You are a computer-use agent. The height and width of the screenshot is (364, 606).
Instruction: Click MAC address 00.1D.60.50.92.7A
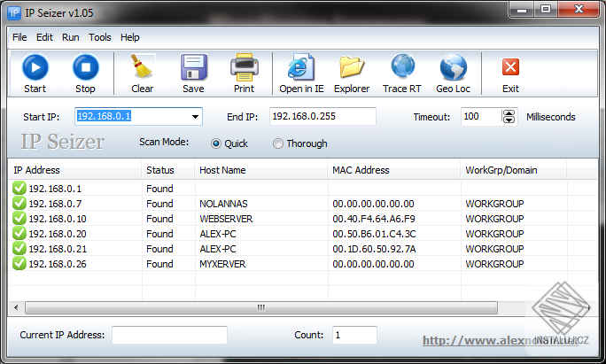(x=374, y=249)
